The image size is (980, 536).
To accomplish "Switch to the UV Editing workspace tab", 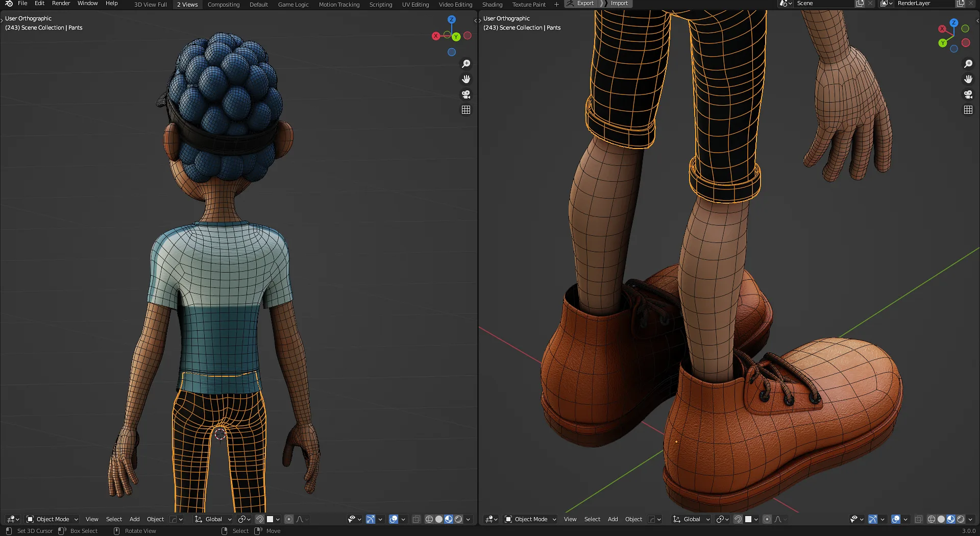I will [x=415, y=4].
